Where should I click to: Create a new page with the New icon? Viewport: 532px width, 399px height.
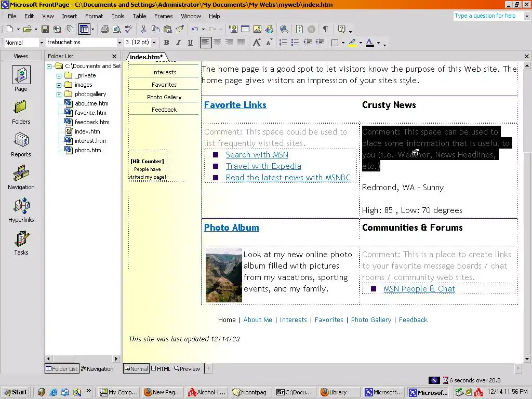click(10, 29)
